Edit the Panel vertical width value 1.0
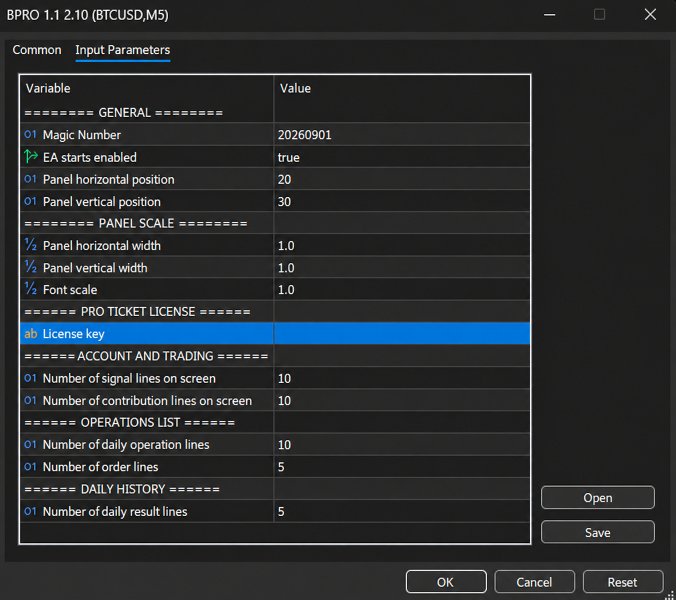 click(x=402, y=267)
